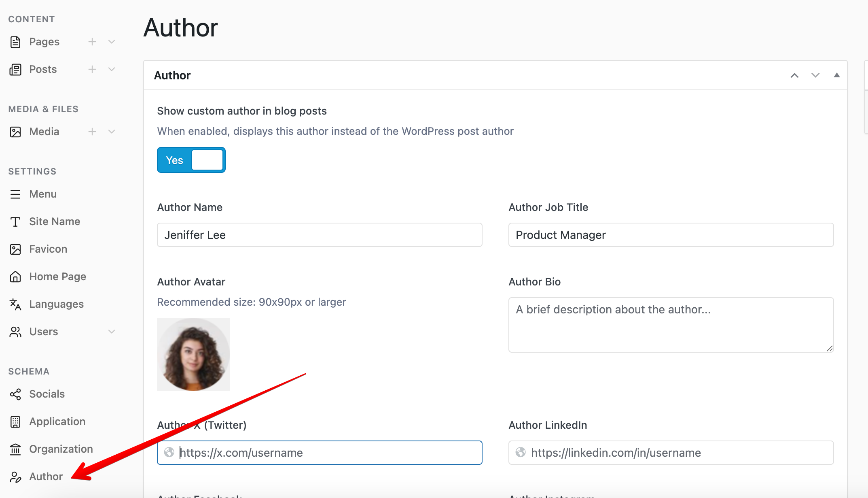Open the Author sidebar link
Viewport: 868px width, 498px height.
(x=46, y=477)
